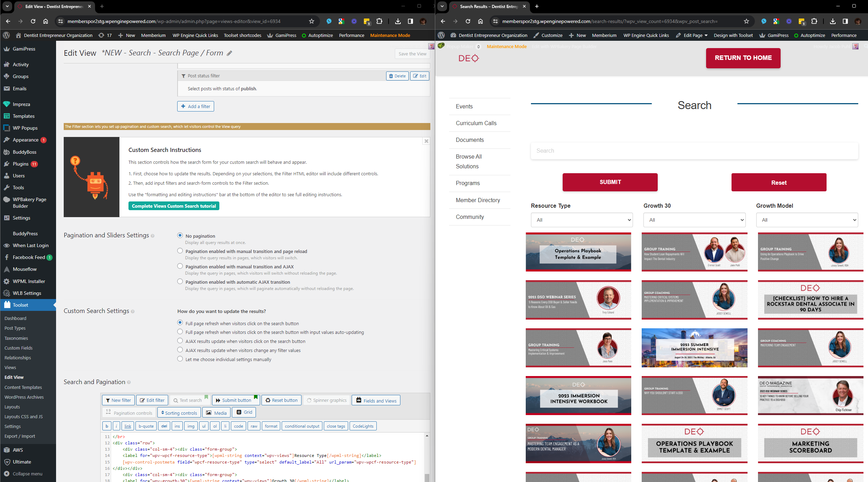Open the tab list in Edit View window

7,6
